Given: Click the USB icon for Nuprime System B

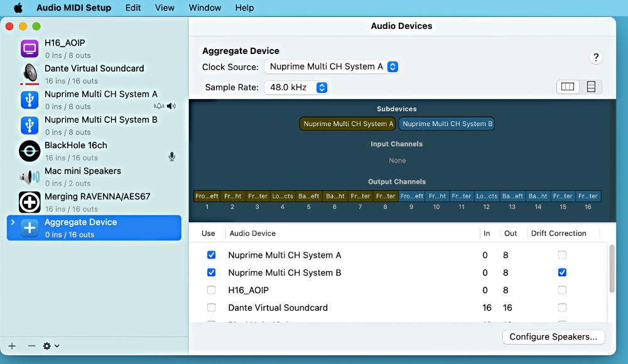Looking at the screenshot, I should 30,126.
